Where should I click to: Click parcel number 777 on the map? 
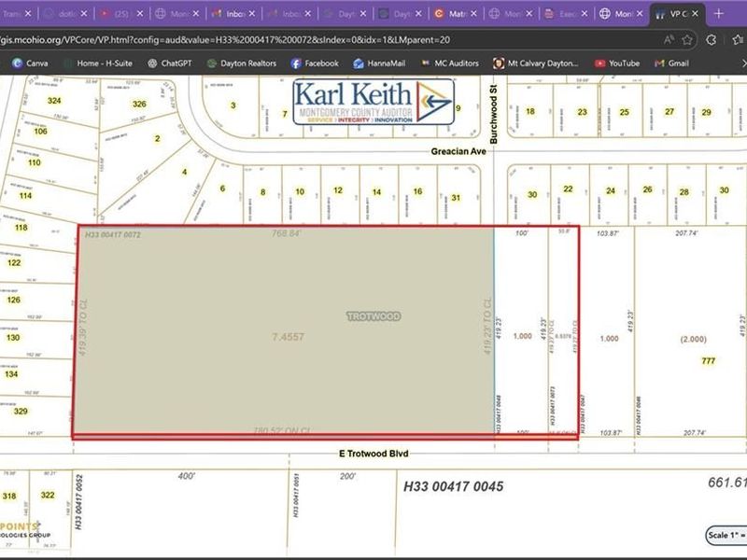(x=708, y=361)
